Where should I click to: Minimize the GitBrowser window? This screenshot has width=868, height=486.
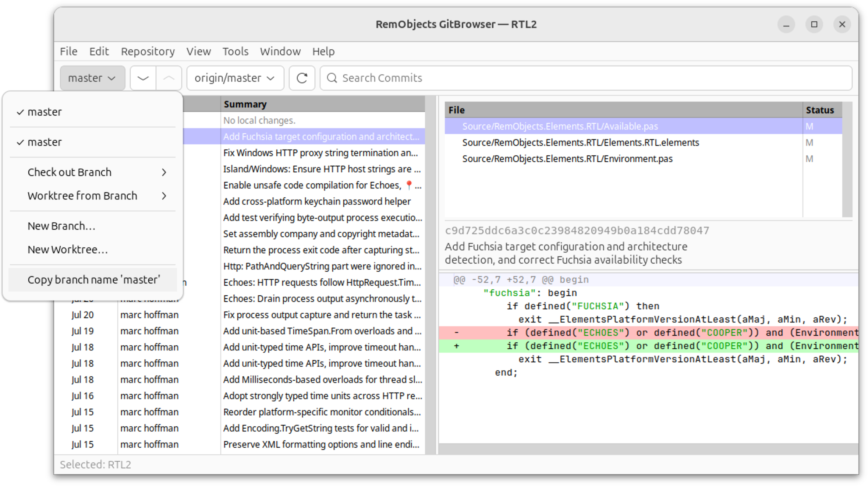(x=786, y=24)
